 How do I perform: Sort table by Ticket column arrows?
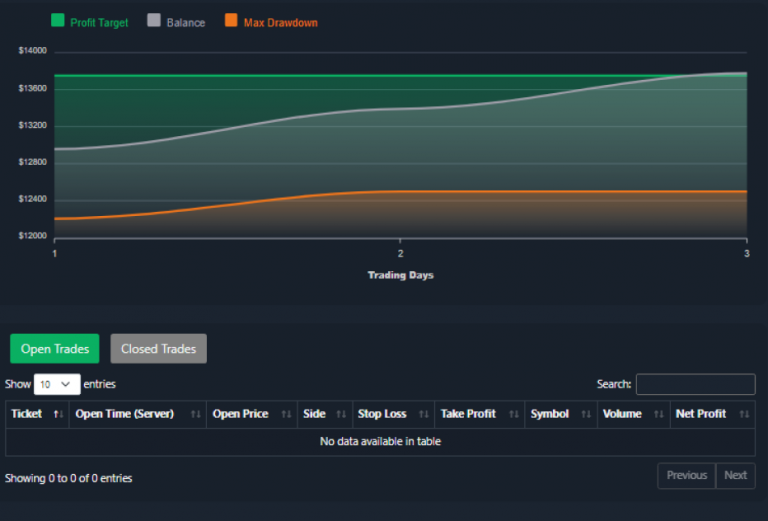point(58,414)
